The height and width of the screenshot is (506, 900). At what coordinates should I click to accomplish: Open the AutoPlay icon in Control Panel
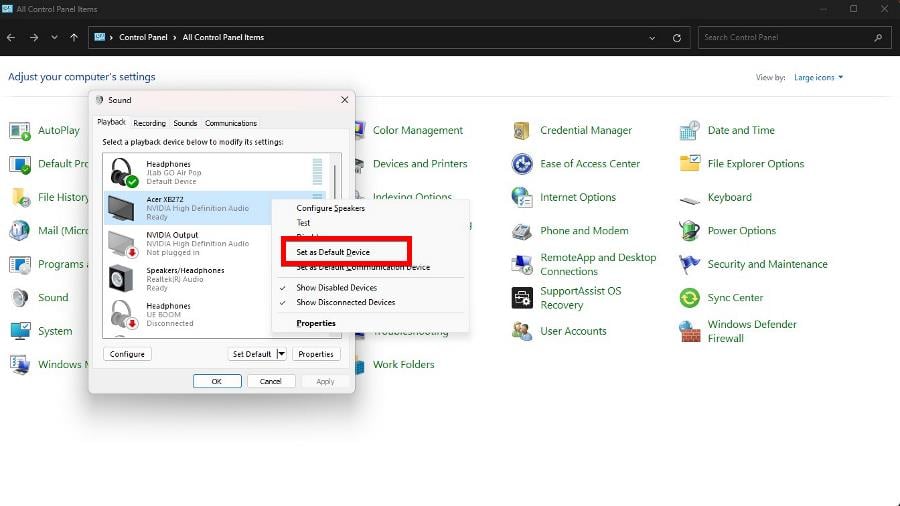click(20, 131)
